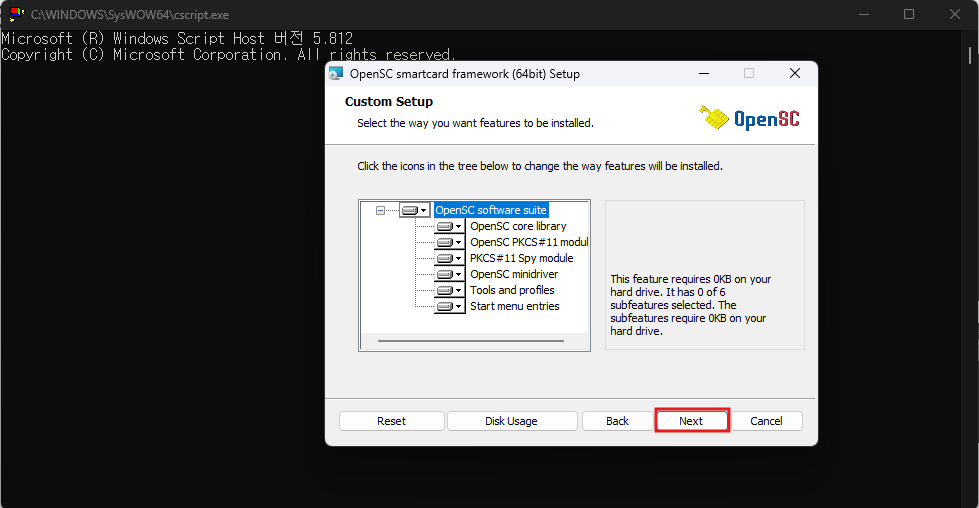Open install option icon for OpenSC PKCS#11 module

(x=450, y=242)
